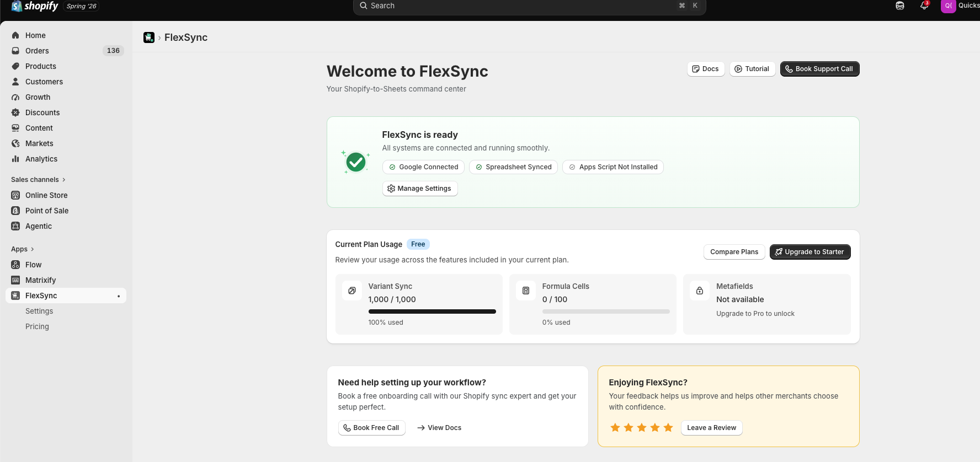This screenshot has width=980, height=462.
Task: Click the Variant Sync usage progress bar
Action: 432,311
